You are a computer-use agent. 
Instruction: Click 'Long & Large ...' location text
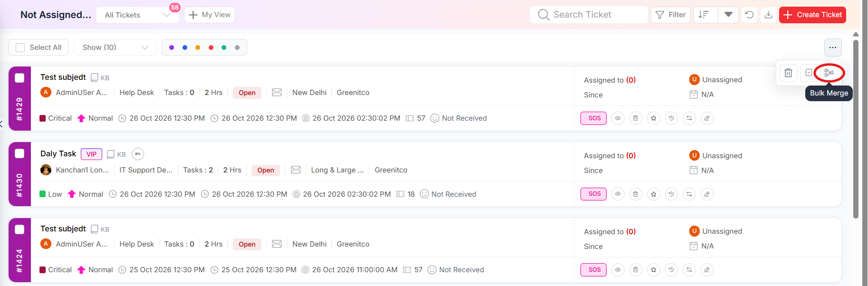tap(338, 170)
